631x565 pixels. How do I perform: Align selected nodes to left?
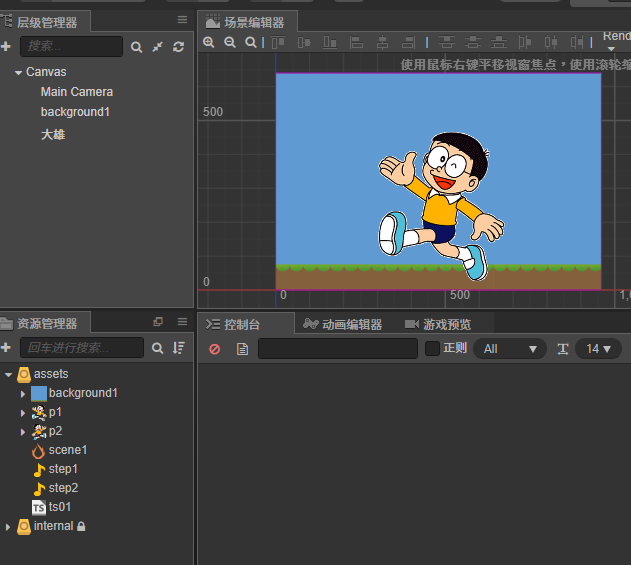[x=356, y=42]
